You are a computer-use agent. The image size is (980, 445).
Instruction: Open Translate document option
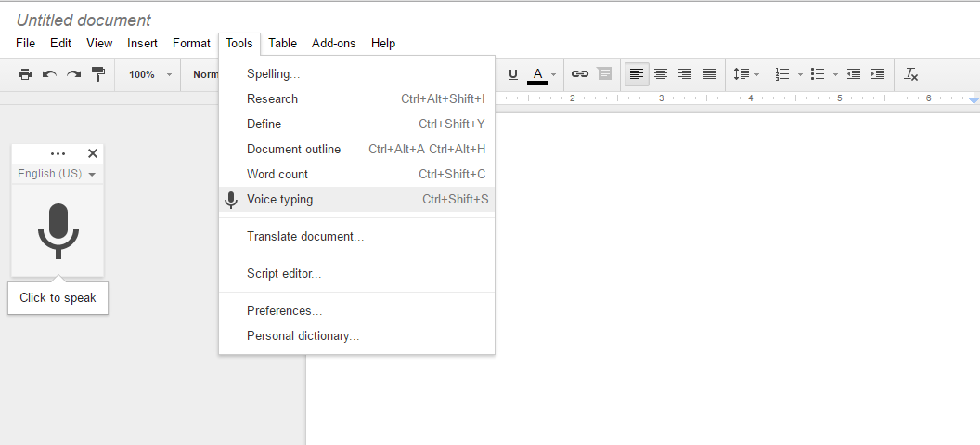point(304,237)
